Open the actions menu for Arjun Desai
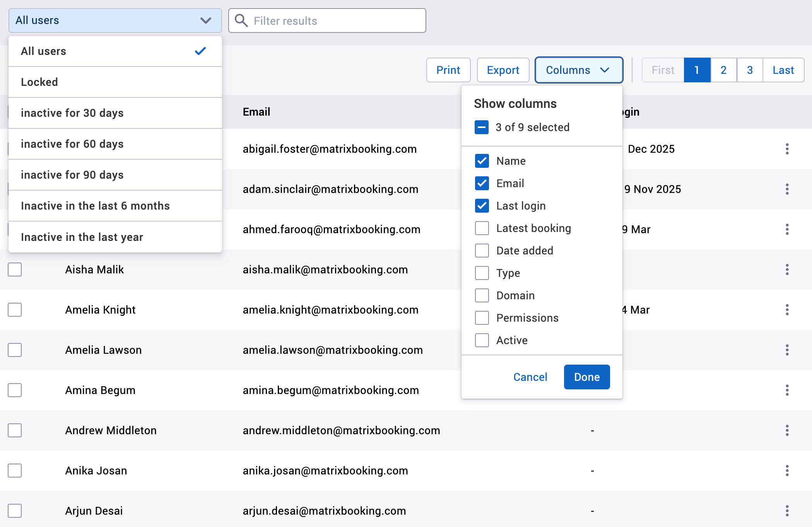This screenshot has width=812, height=527. point(787,511)
